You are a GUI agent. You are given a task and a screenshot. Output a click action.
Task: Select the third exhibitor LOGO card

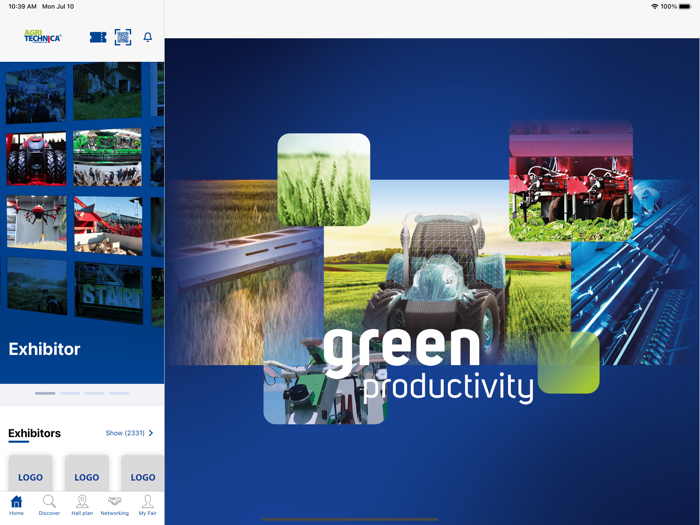coord(142,473)
